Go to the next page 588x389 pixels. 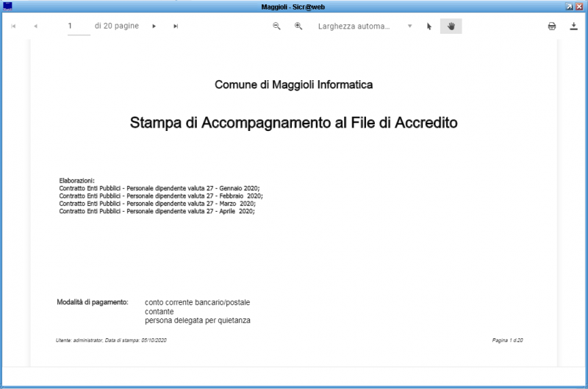(154, 26)
